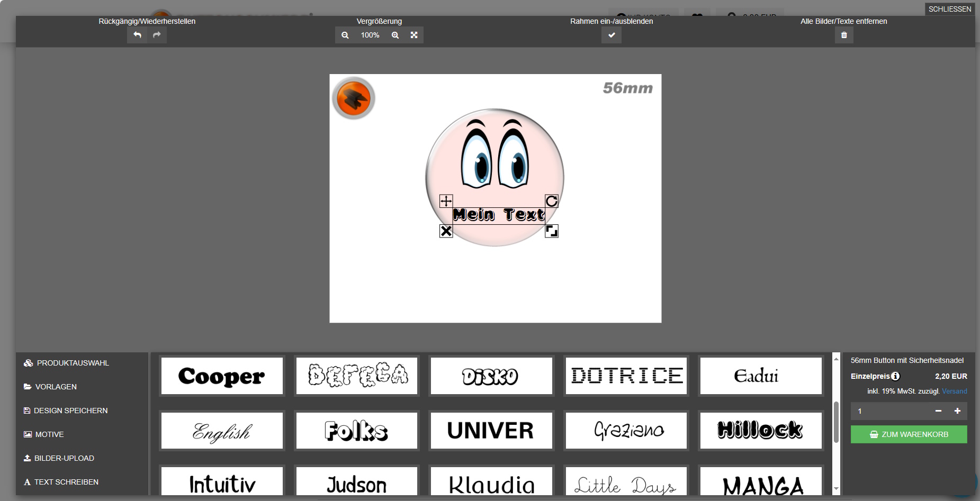This screenshot has height=501, width=980.
Task: Open VORLAGEN templates menu
Action: tap(50, 387)
